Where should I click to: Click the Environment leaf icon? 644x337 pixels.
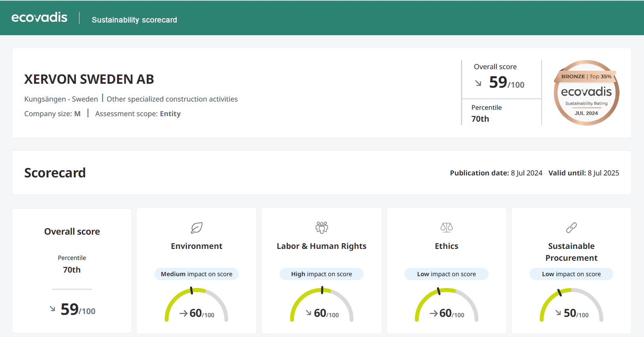pyautogui.click(x=196, y=228)
